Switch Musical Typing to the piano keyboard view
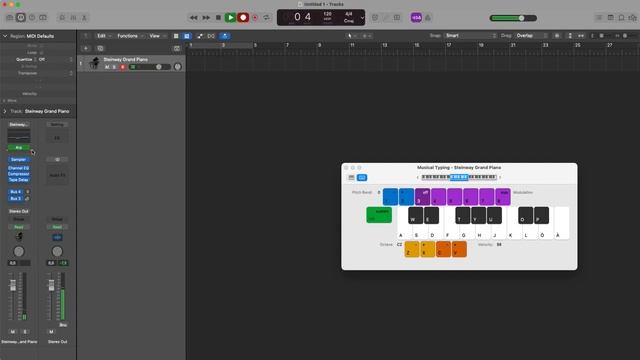The height and width of the screenshot is (360, 640). (x=351, y=178)
